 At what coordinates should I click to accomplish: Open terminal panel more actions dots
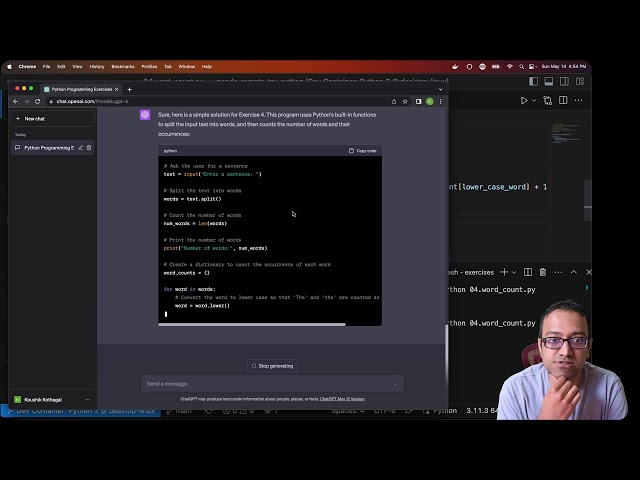tap(558, 272)
